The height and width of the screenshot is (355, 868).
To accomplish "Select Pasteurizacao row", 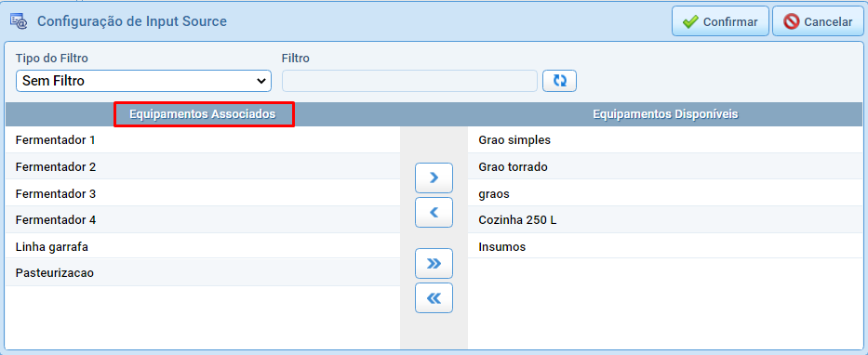I will 203,272.
